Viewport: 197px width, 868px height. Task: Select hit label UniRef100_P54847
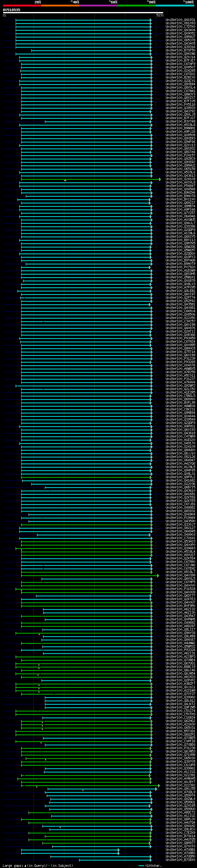point(180,186)
